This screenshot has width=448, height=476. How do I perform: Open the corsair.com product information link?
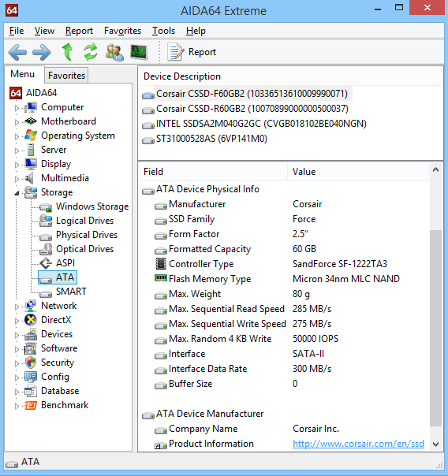pyautogui.click(x=358, y=444)
